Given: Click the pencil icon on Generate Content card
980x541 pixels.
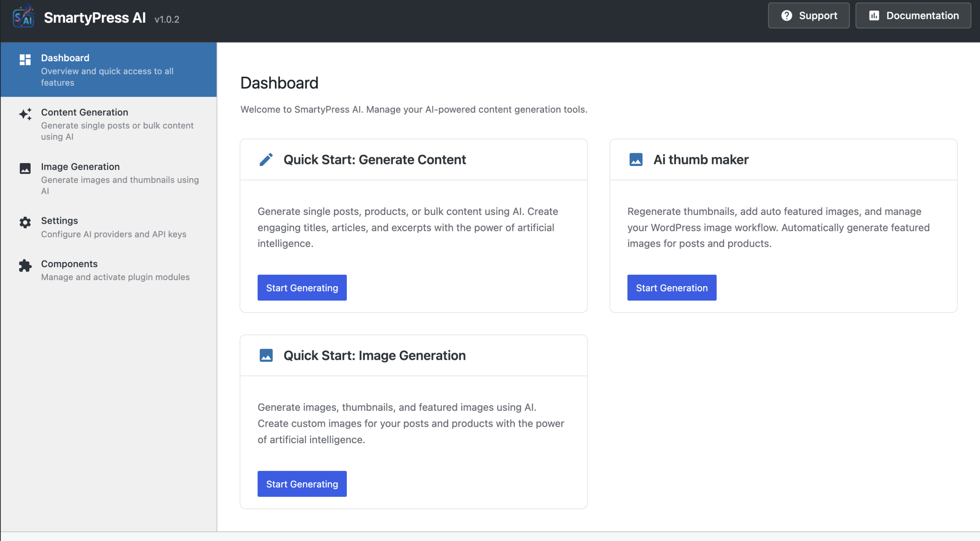Looking at the screenshot, I should [x=266, y=159].
